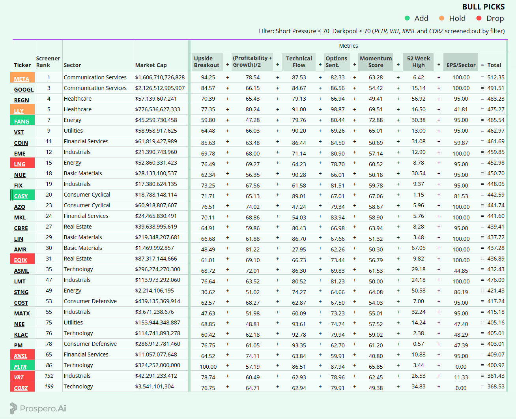Screen dimensions: 516x420
Task: Open the ASML ticker link
Action: [22, 271]
